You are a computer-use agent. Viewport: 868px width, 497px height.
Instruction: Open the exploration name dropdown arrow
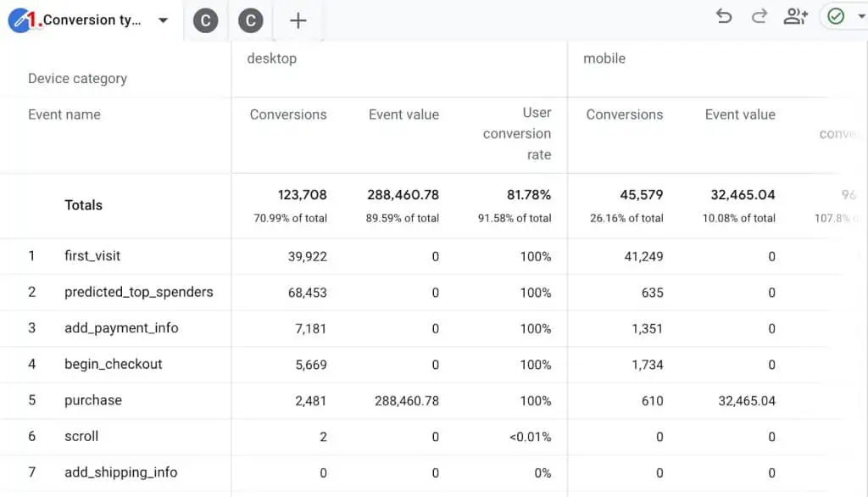coord(164,20)
